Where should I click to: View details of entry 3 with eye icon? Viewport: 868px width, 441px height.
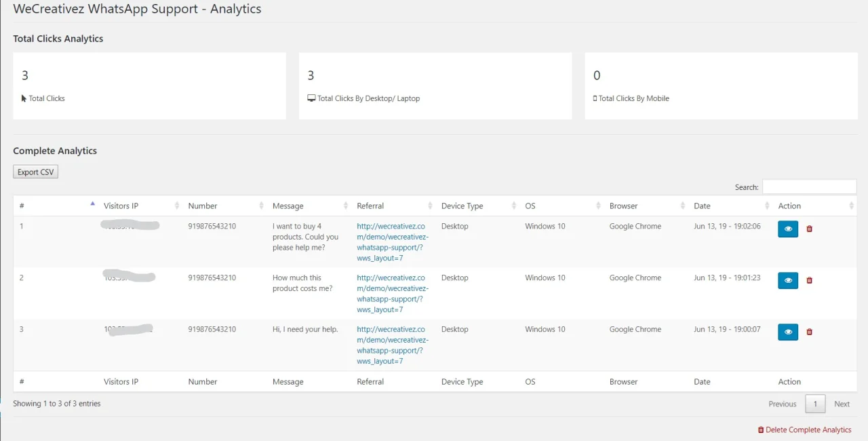pos(788,332)
